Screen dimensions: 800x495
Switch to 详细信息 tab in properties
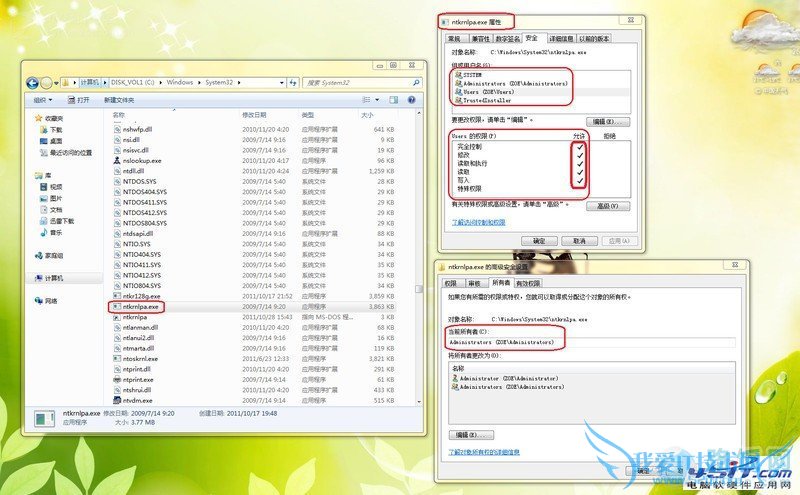click(561, 39)
